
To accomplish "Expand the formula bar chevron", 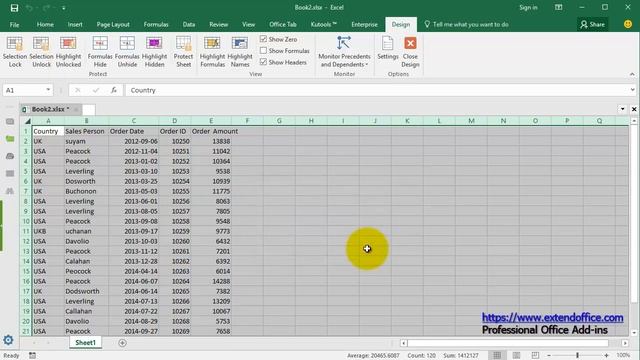I will (632, 90).
